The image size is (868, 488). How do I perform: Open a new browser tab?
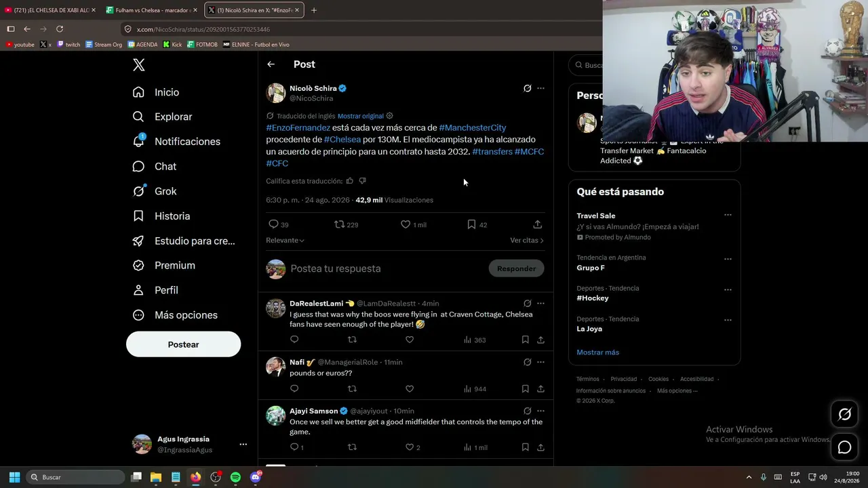[313, 10]
